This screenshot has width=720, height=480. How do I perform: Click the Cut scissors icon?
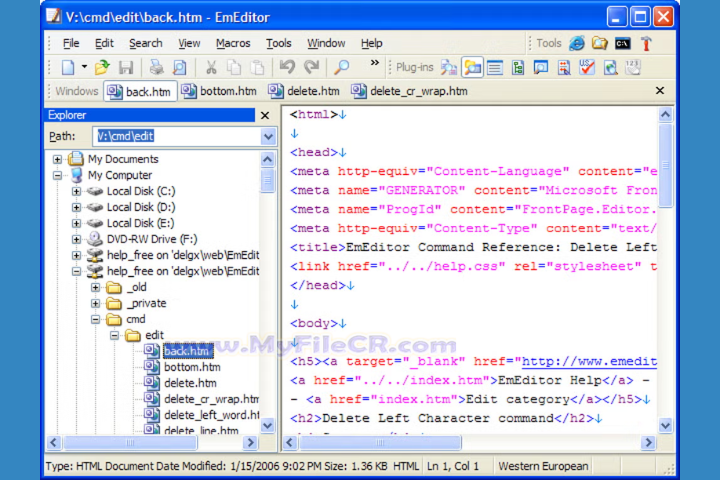pos(211,68)
